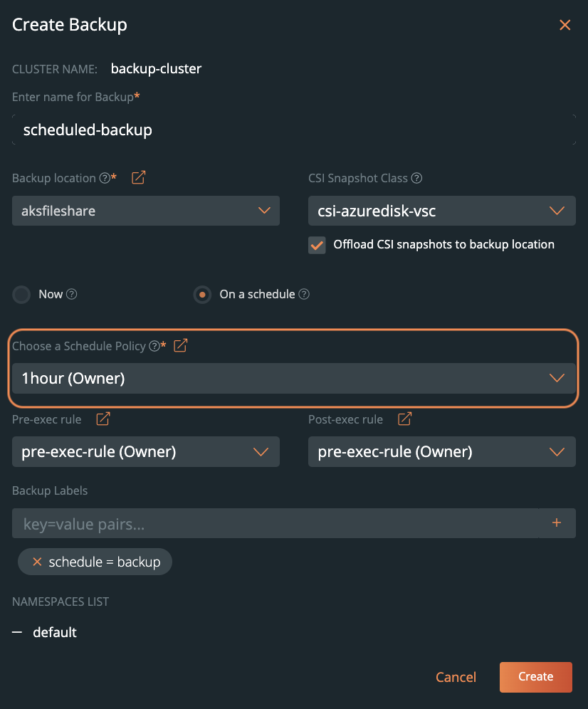Remove the schedule = backup label

point(37,562)
